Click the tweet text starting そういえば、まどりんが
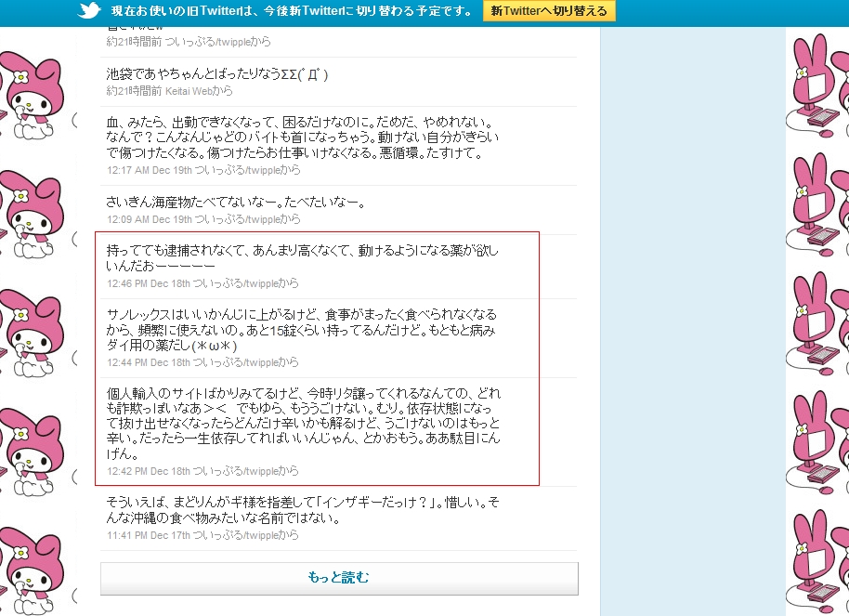 303,510
